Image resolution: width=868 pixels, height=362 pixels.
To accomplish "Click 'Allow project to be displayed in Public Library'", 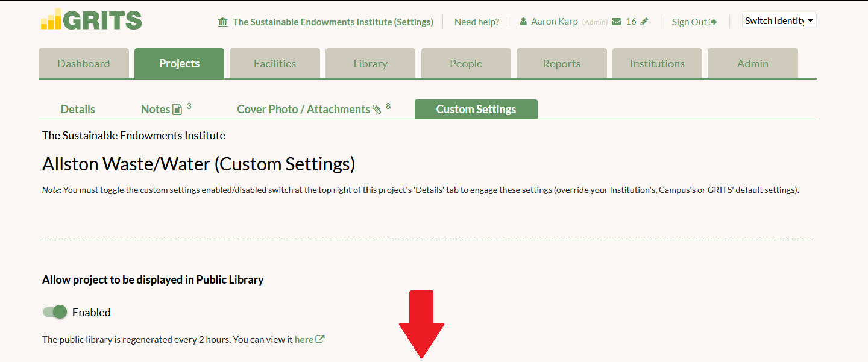I will tap(153, 279).
